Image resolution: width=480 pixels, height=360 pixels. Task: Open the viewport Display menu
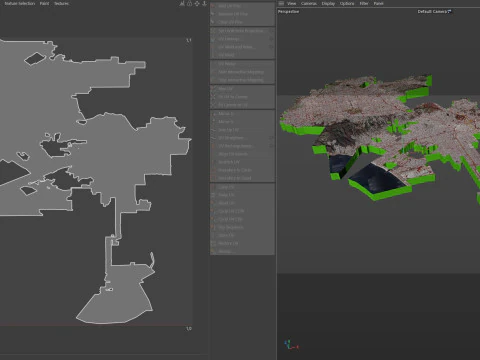coord(328,3)
